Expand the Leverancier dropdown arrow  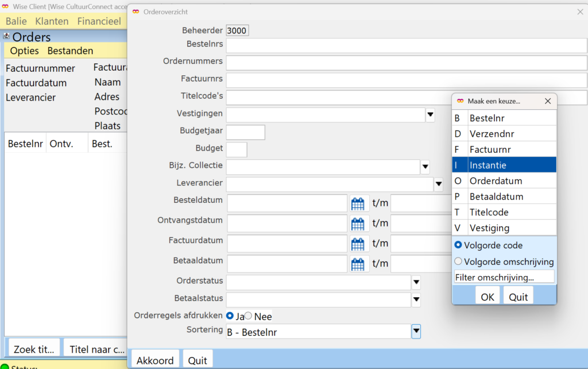click(x=438, y=184)
